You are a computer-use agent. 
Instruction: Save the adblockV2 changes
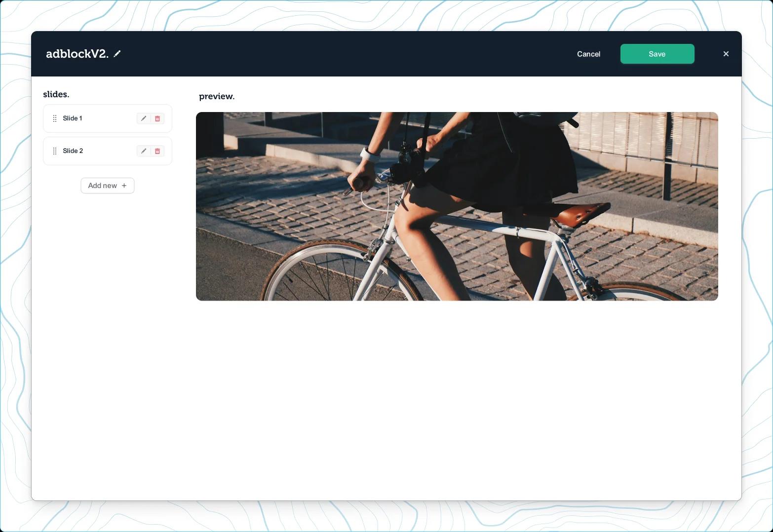pyautogui.click(x=657, y=54)
